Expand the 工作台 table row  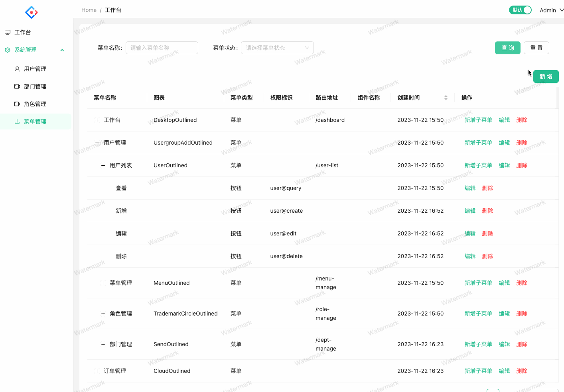click(97, 120)
